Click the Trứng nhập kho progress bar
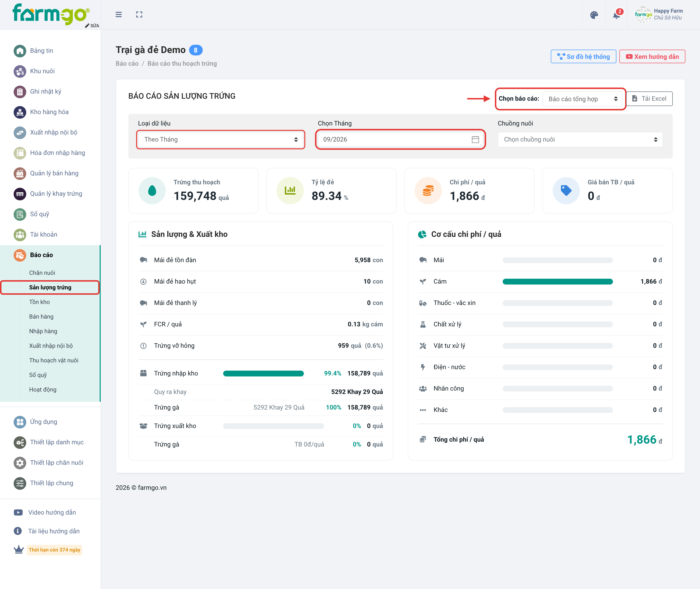This screenshot has width=700, height=589. (263, 373)
